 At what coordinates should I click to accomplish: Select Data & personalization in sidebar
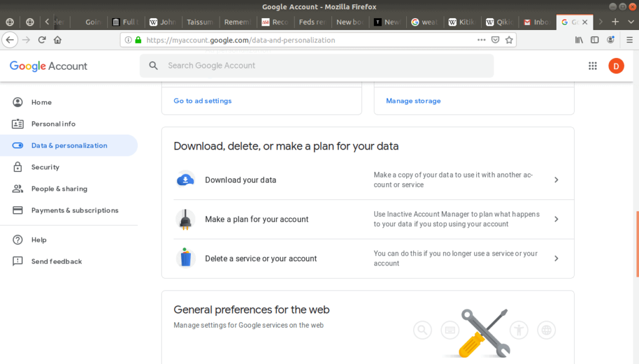click(x=69, y=145)
